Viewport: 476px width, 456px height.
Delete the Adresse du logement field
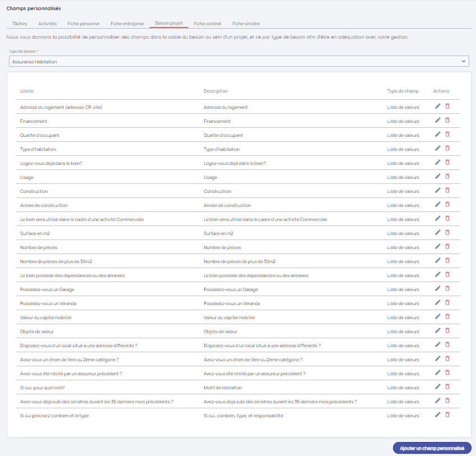coord(447,107)
